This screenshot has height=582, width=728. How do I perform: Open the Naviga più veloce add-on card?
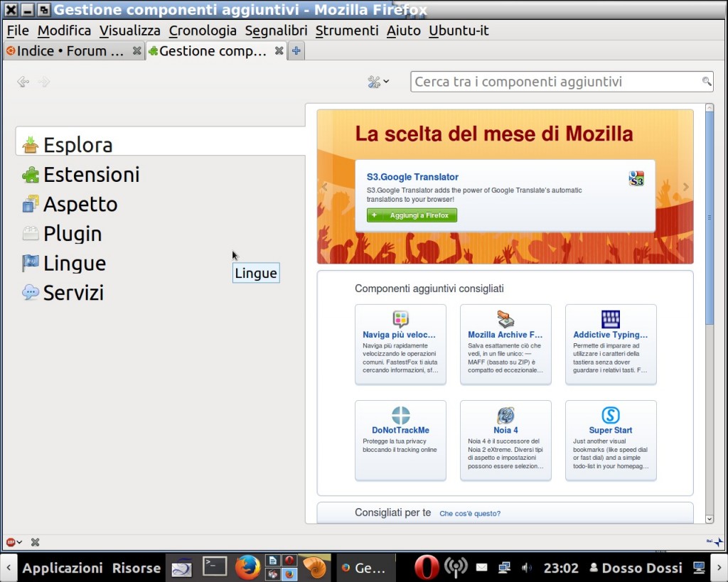pyautogui.click(x=400, y=345)
